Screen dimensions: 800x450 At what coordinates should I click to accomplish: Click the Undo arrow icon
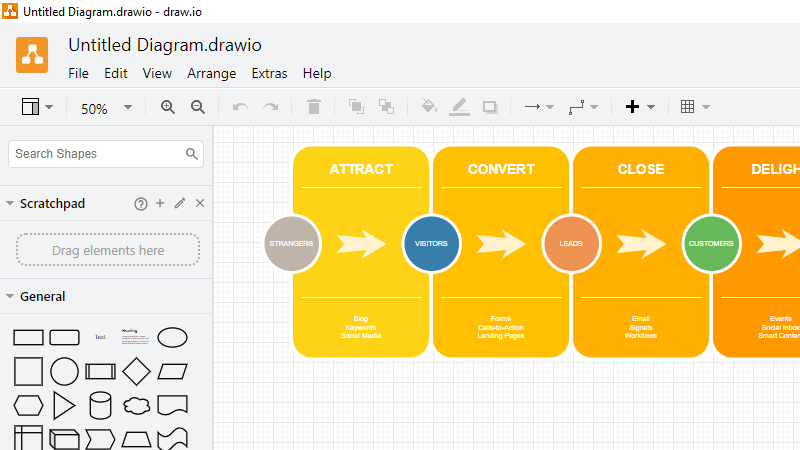pos(239,107)
